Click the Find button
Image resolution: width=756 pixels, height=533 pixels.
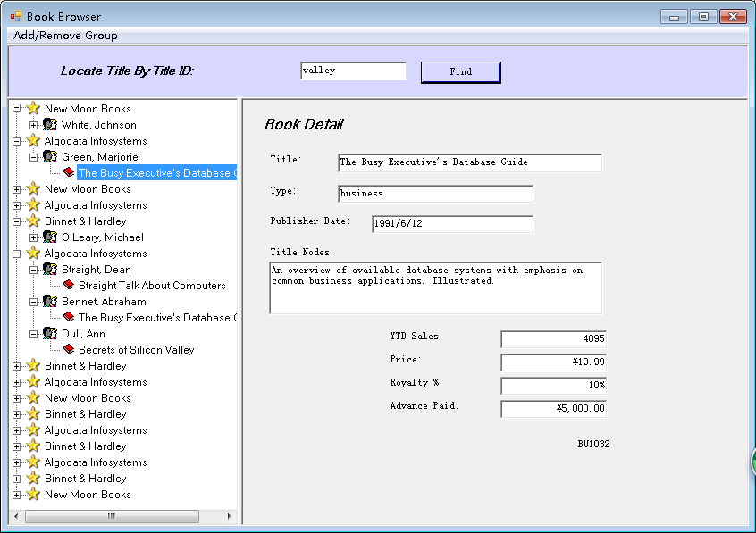point(460,71)
